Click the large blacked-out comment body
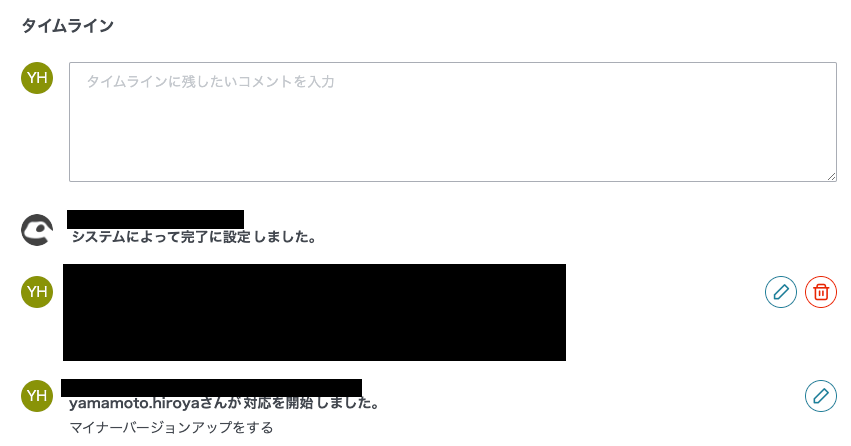The height and width of the screenshot is (446, 851). pos(314,313)
